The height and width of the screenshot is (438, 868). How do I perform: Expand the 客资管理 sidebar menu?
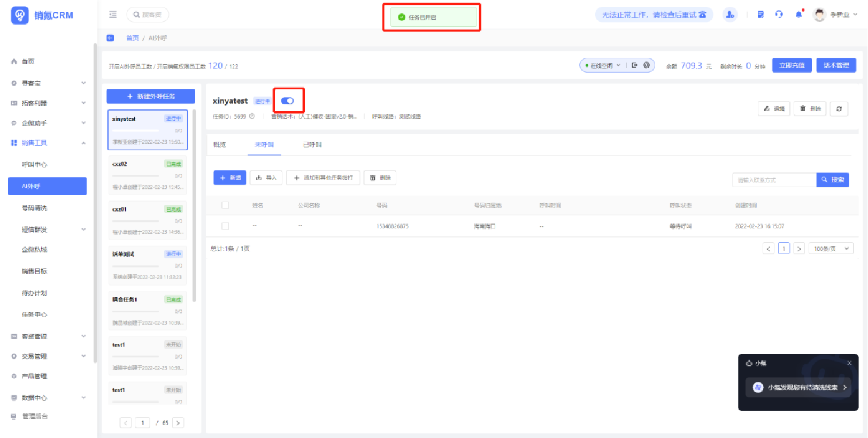click(83, 336)
